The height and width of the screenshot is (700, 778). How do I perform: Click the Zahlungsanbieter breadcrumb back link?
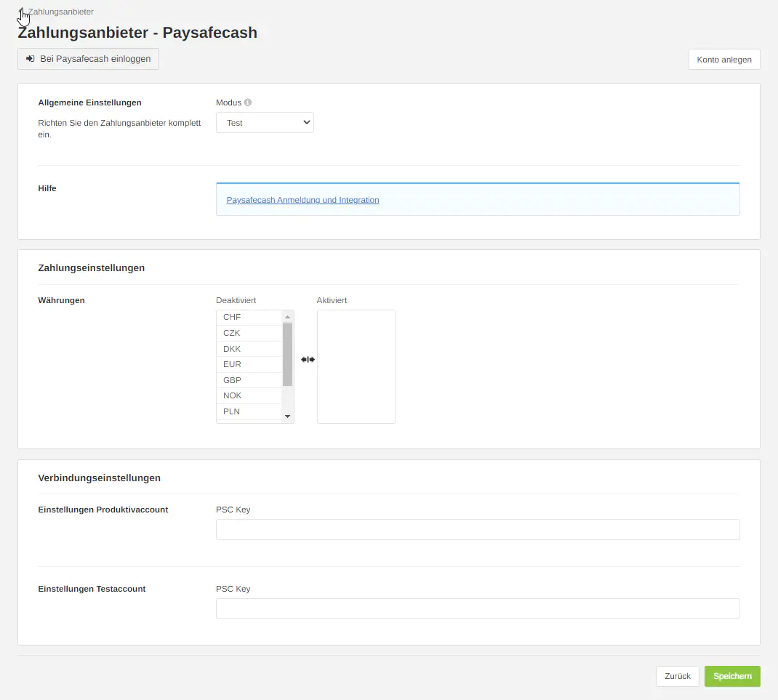(x=60, y=12)
